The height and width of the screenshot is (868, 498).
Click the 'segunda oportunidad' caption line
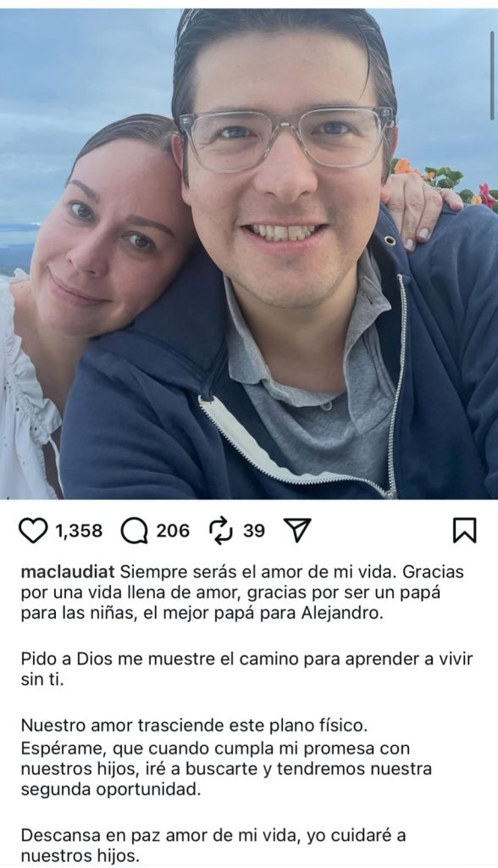coord(111,789)
